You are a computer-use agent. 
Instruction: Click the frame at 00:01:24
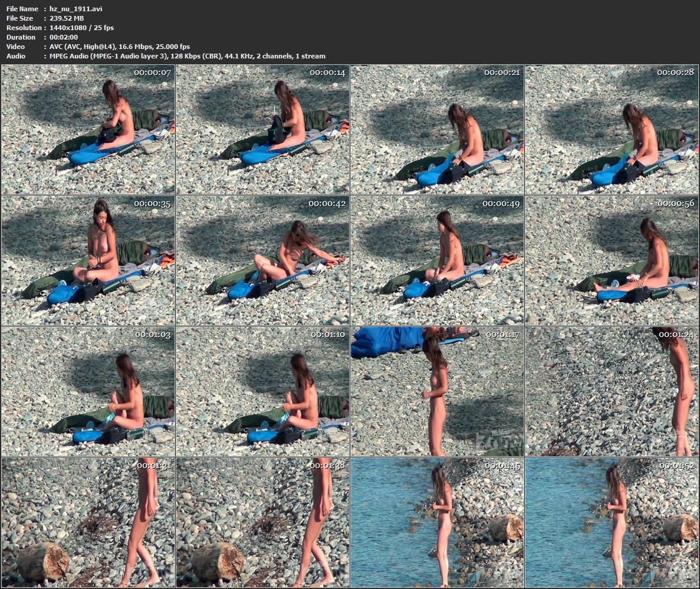pos(612,391)
